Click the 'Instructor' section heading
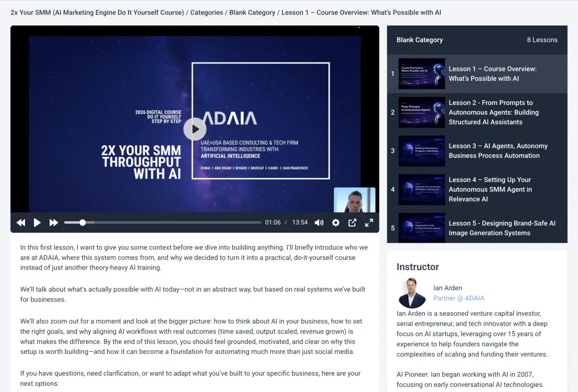The image size is (578, 392). click(x=418, y=267)
